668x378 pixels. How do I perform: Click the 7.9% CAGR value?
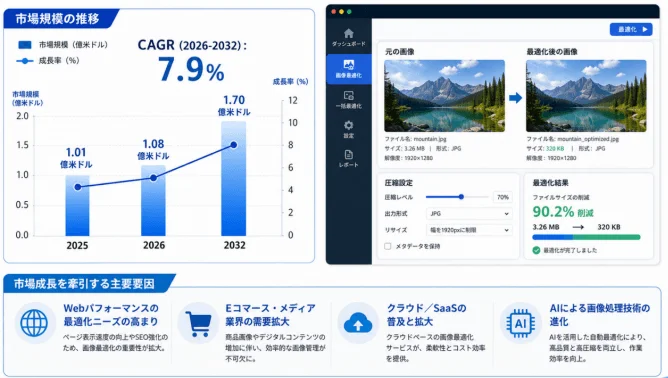pyautogui.click(x=191, y=69)
